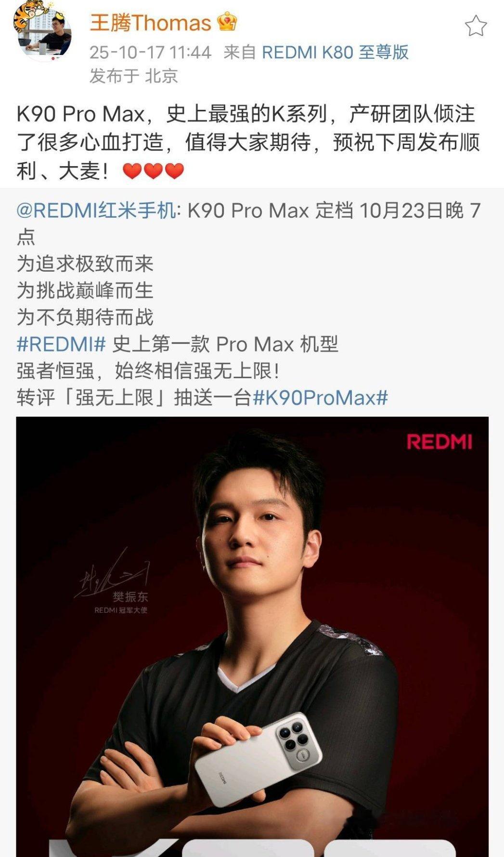Image resolution: width=504 pixels, height=857 pixels.
Task: Open the reposted REDMI post body
Action: (248, 304)
